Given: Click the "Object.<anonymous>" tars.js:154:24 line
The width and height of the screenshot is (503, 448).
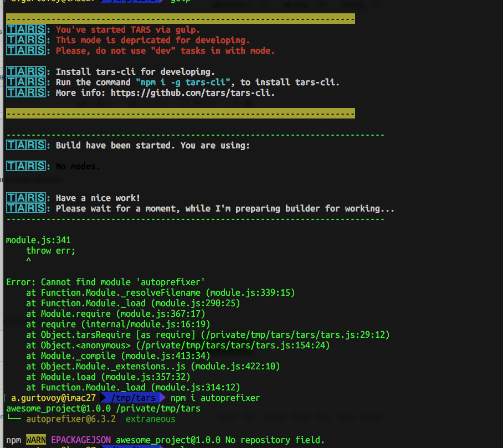Looking at the screenshot, I should pyautogui.click(x=178, y=346).
